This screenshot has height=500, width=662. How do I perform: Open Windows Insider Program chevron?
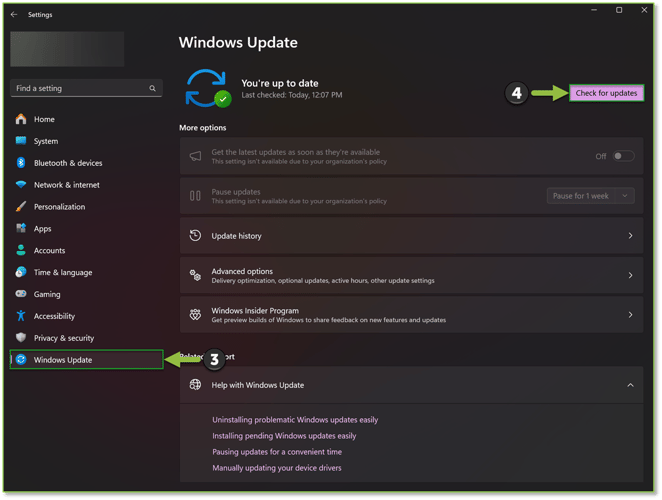tap(630, 315)
